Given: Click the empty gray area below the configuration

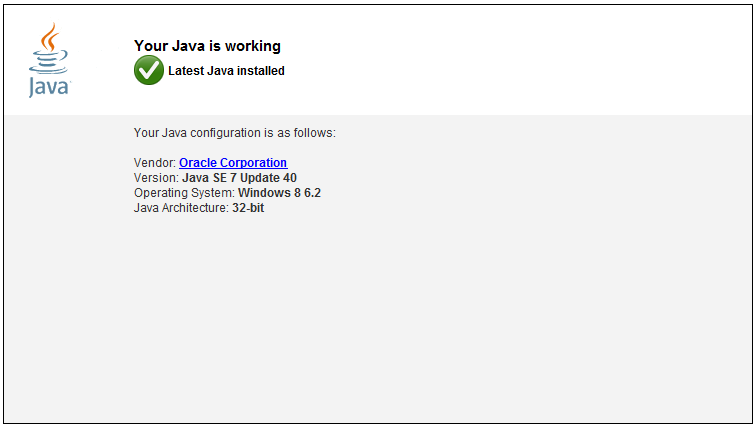Looking at the screenshot, I should 400,320.
